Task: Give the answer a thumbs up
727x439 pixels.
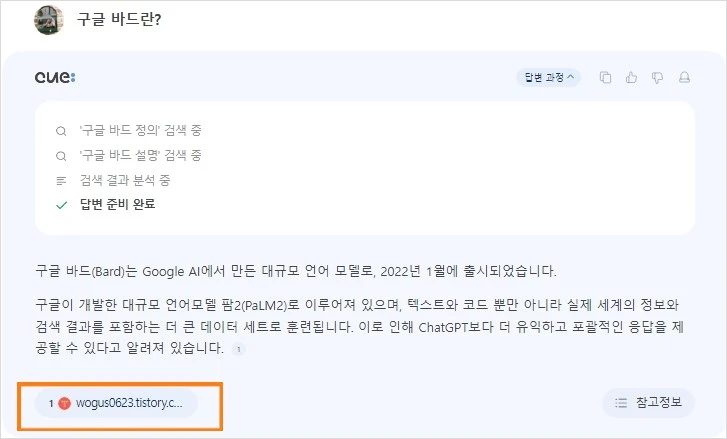Action: pyautogui.click(x=631, y=77)
